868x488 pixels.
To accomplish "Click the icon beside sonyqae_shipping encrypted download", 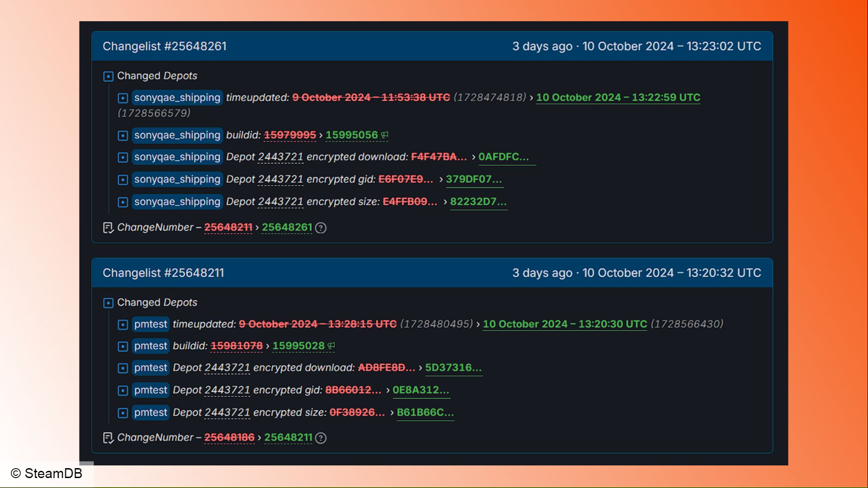I will click(122, 157).
